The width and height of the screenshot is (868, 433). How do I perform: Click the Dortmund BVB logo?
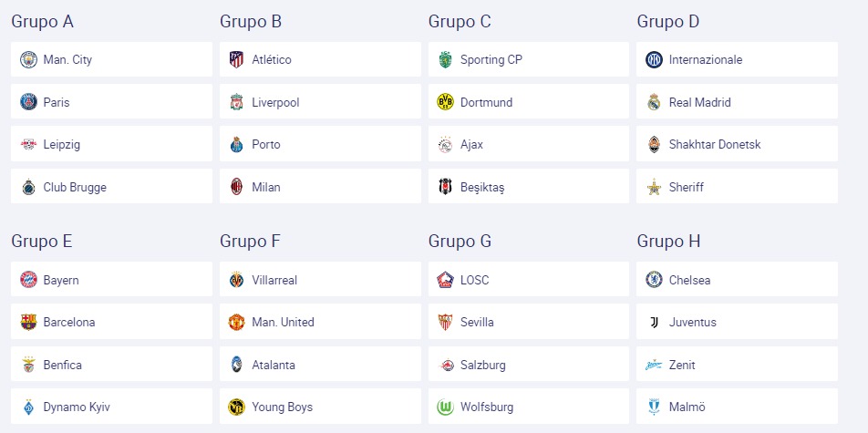coord(446,102)
